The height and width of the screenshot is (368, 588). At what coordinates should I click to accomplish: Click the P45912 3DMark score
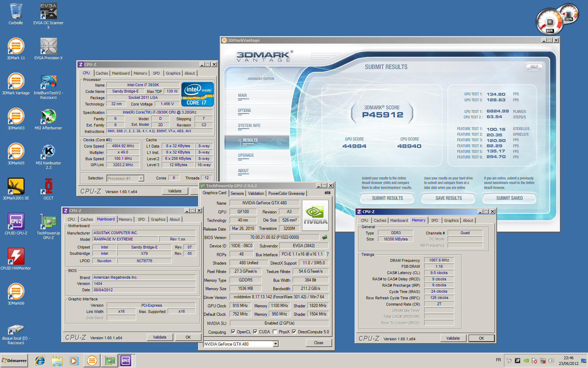[x=383, y=115]
